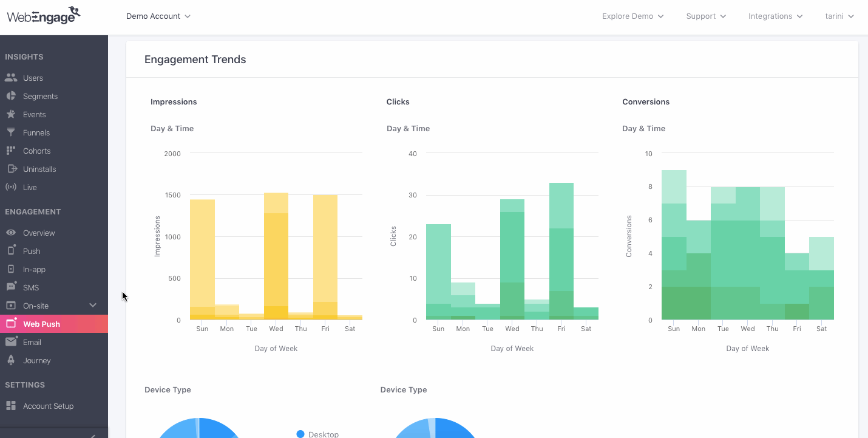Open the Push channel page

point(32,251)
